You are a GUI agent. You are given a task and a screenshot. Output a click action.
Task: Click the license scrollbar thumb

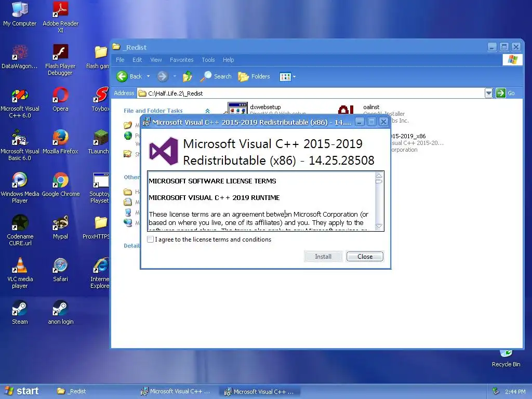point(379,181)
